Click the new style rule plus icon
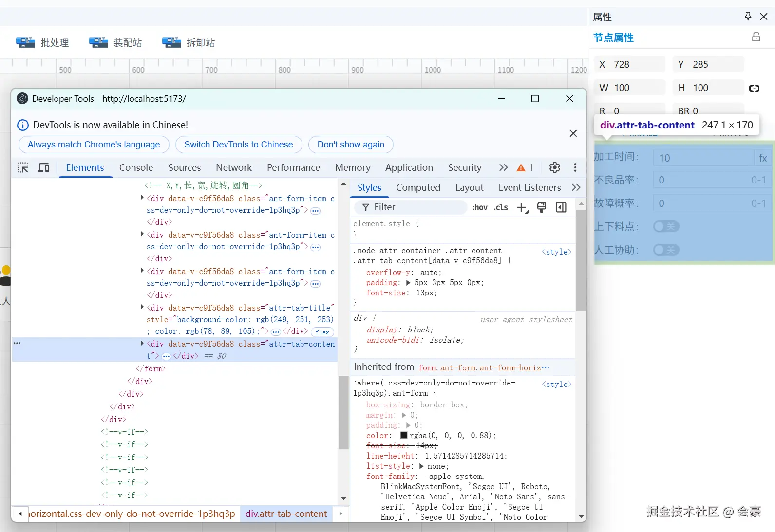The image size is (775, 532). click(522, 208)
